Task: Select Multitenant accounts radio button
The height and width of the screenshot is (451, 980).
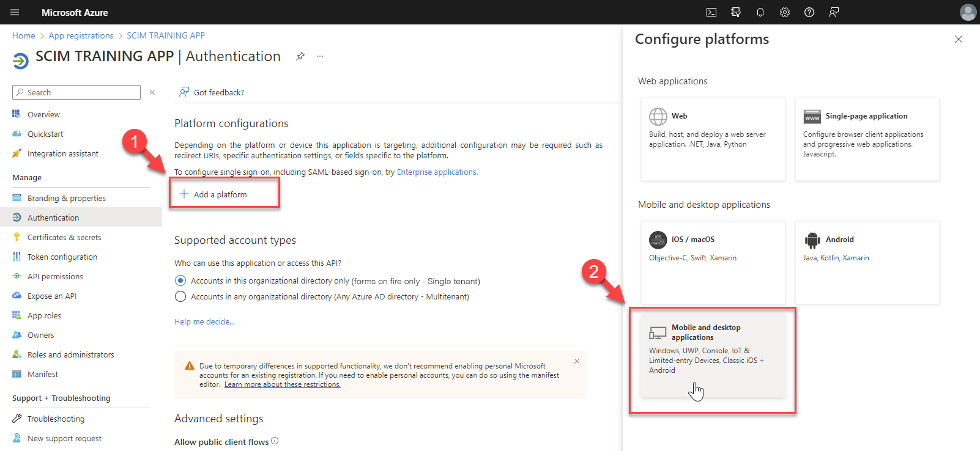Action: coord(180,296)
